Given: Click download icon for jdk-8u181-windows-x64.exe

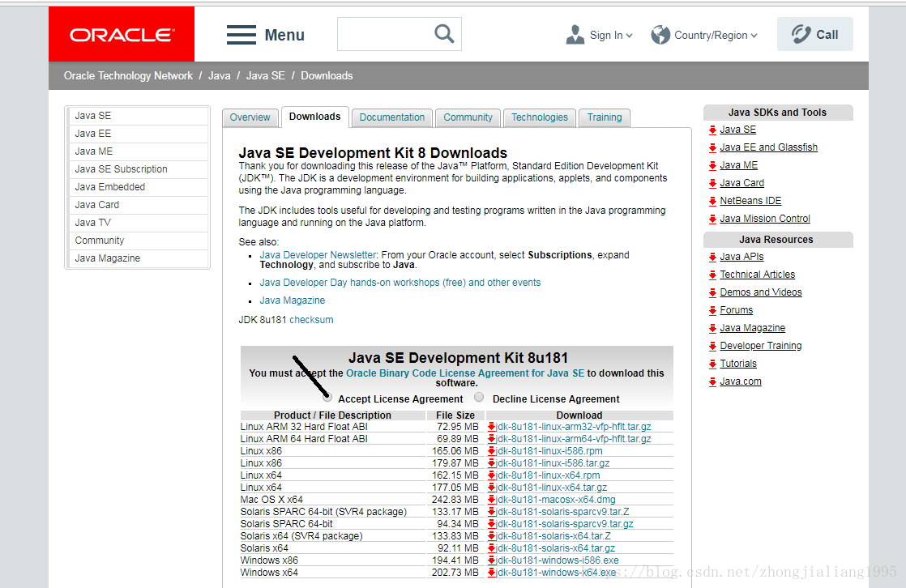Looking at the screenshot, I should tap(492, 573).
